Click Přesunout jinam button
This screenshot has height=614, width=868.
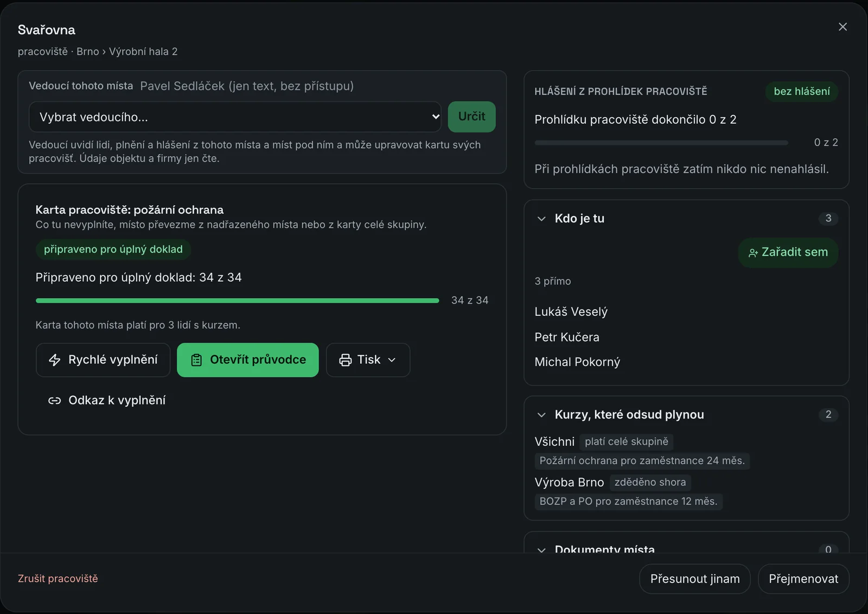pos(695,579)
